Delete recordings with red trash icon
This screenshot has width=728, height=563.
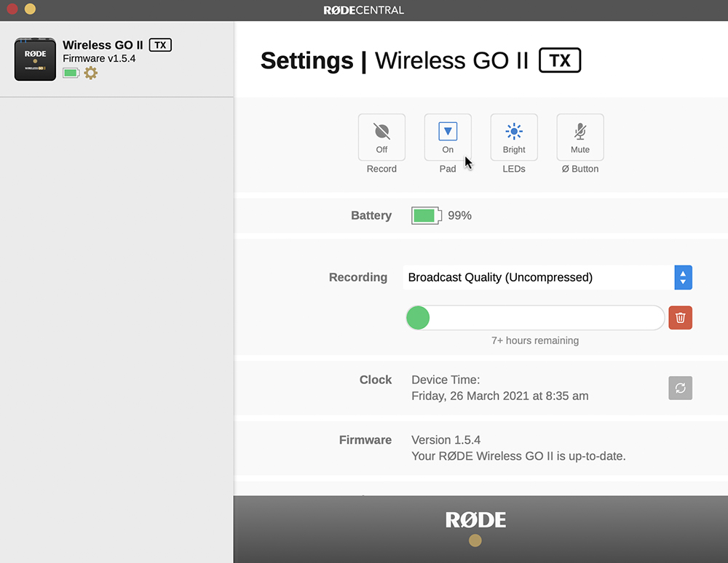tap(680, 318)
